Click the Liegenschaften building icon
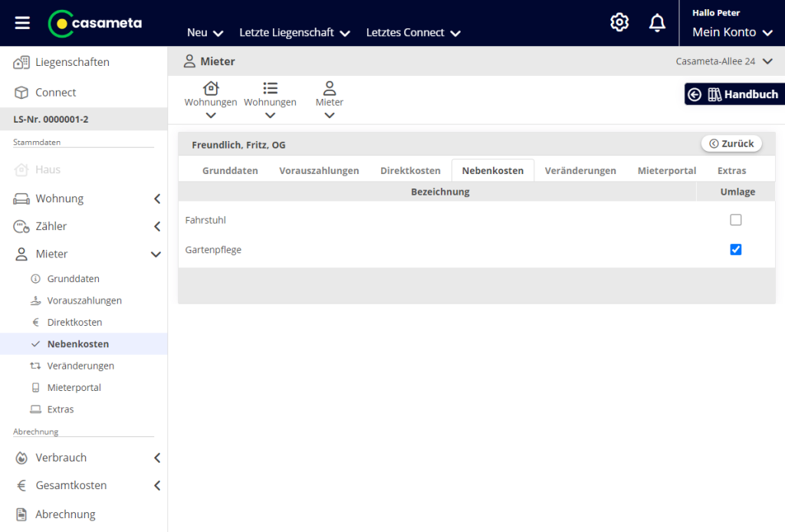The image size is (785, 532). pos(21,63)
